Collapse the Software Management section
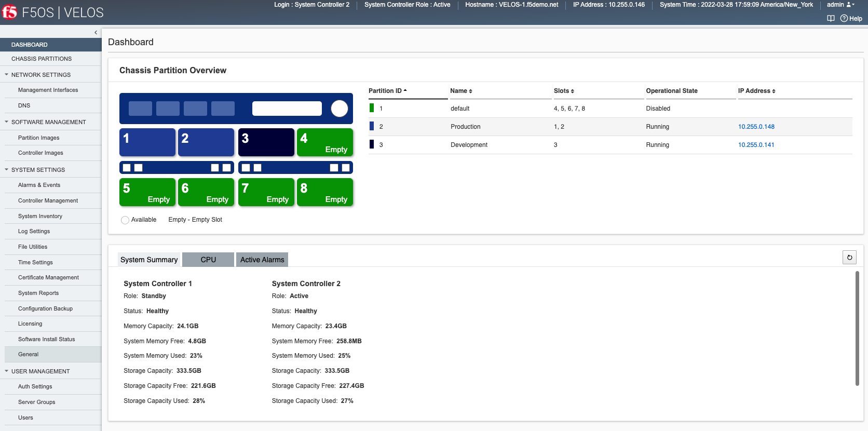Viewport: 868px width, 431px height. (x=7, y=122)
